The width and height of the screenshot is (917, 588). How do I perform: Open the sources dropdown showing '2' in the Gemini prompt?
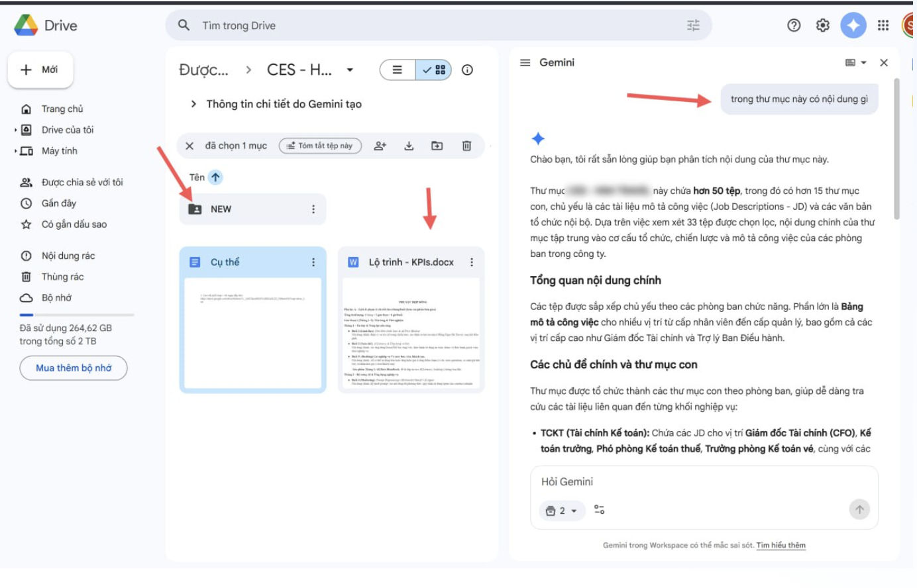click(x=561, y=511)
